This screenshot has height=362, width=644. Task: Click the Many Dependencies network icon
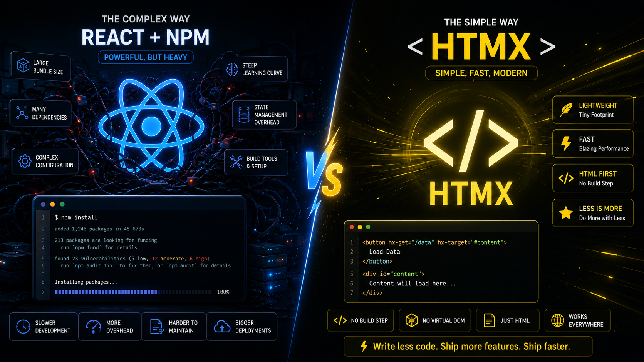[22, 113]
